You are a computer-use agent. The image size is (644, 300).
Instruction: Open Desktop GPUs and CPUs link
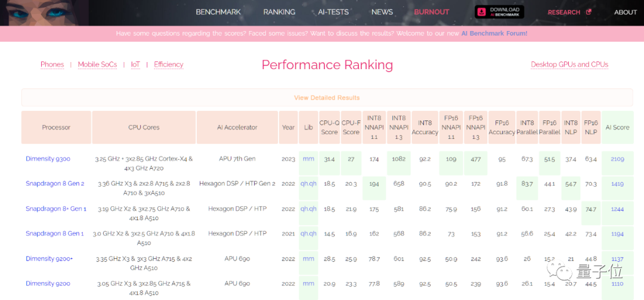click(569, 64)
